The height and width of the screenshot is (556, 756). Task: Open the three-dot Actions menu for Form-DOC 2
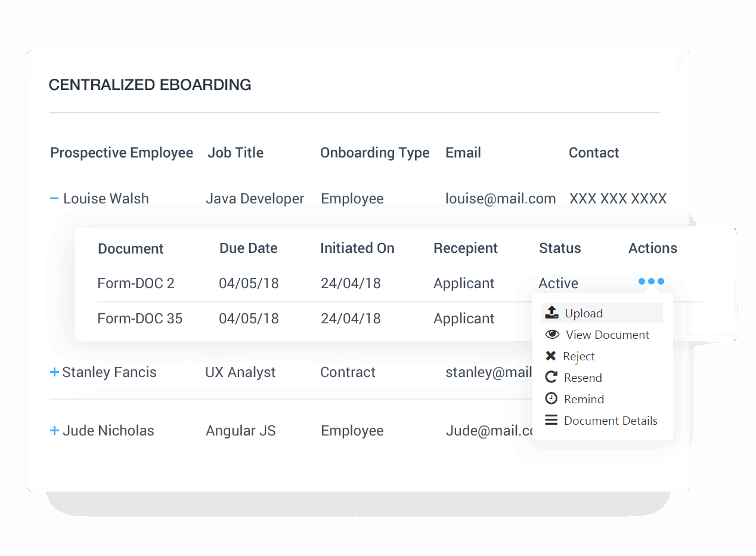tap(651, 282)
